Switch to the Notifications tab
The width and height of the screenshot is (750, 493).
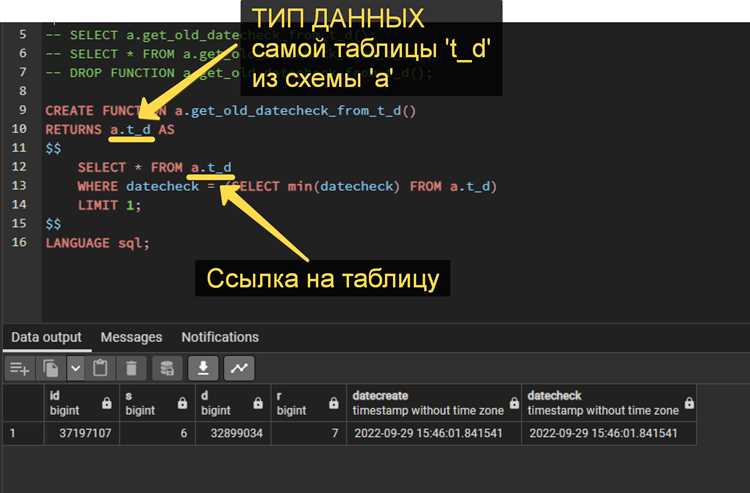220,338
